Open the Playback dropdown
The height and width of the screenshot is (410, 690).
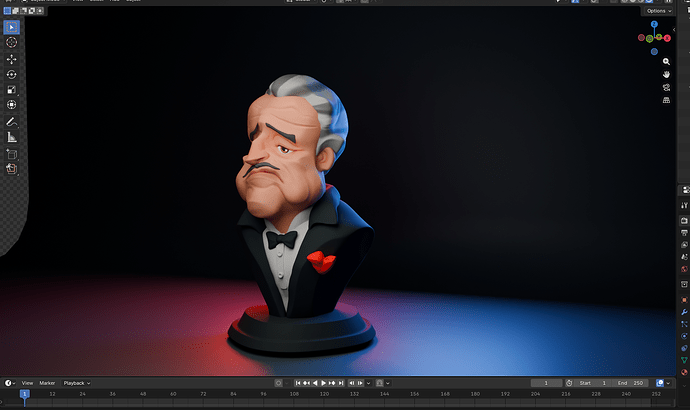tap(77, 383)
